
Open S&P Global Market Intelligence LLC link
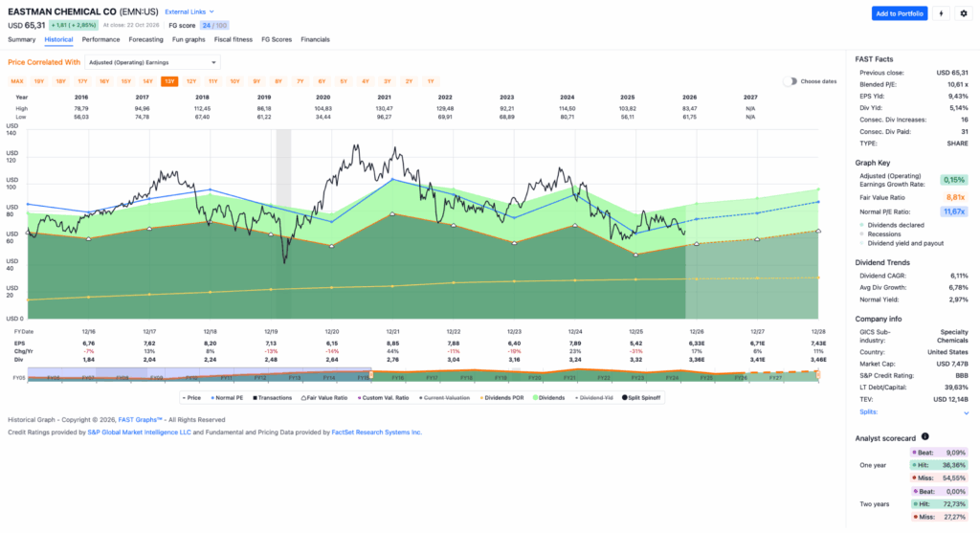[139, 432]
